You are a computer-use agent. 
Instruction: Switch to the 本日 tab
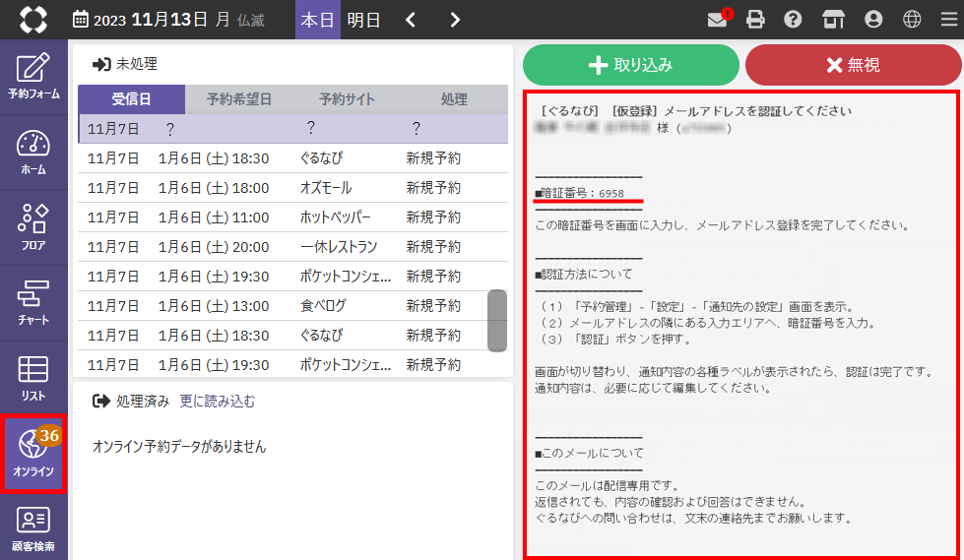[317, 20]
